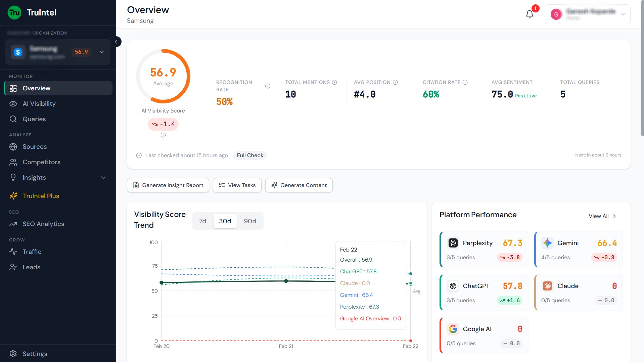
Task: Click the Citation Rate info icon
Action: click(x=465, y=82)
